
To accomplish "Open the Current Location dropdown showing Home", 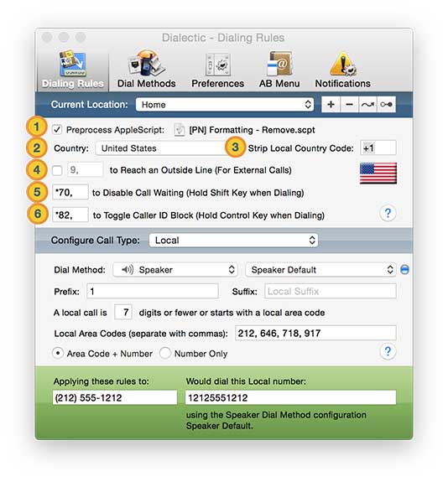I will pyautogui.click(x=225, y=105).
